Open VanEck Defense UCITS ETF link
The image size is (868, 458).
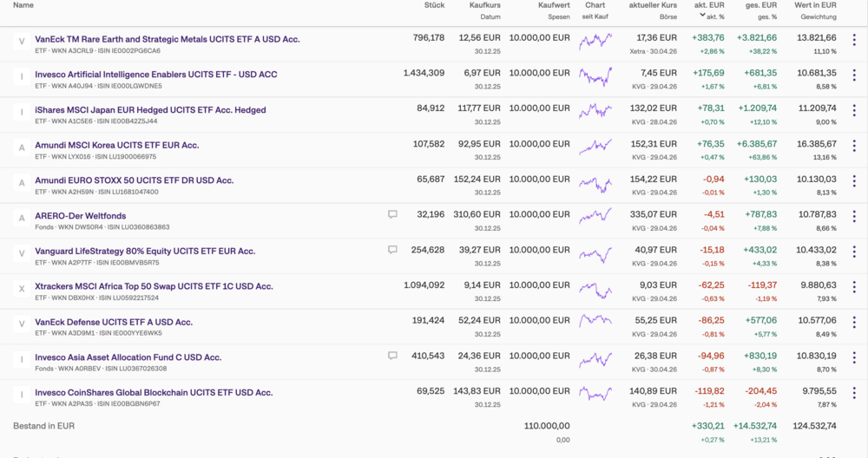[114, 322]
